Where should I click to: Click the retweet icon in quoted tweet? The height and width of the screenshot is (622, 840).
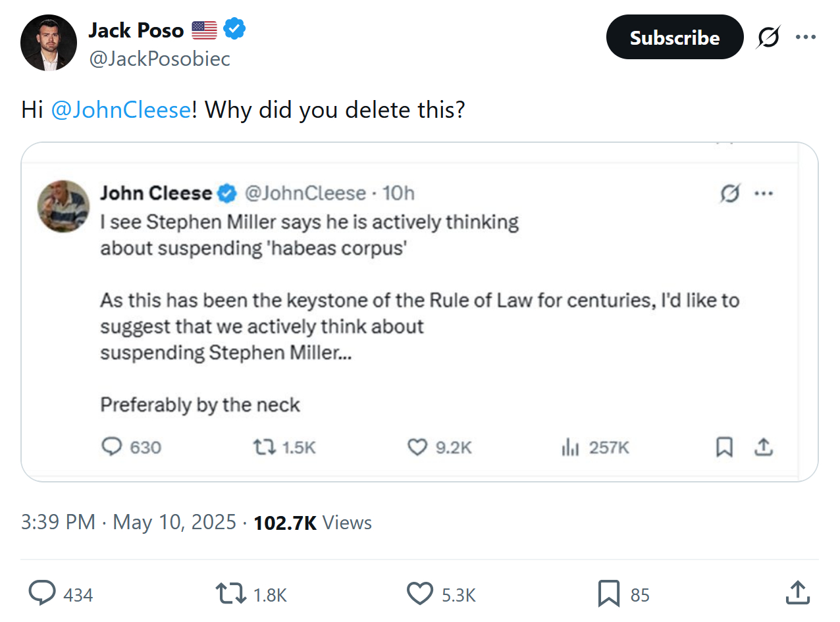[263, 448]
